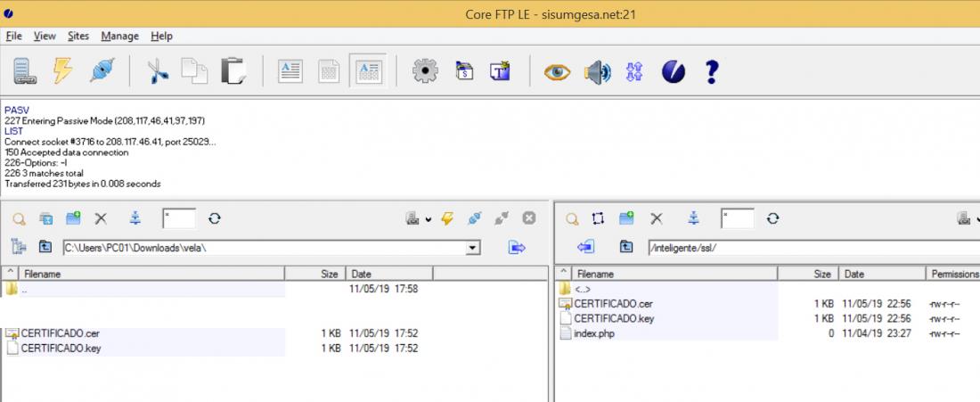Click the stop X icon in local pane toolbar

pyautogui.click(x=528, y=218)
